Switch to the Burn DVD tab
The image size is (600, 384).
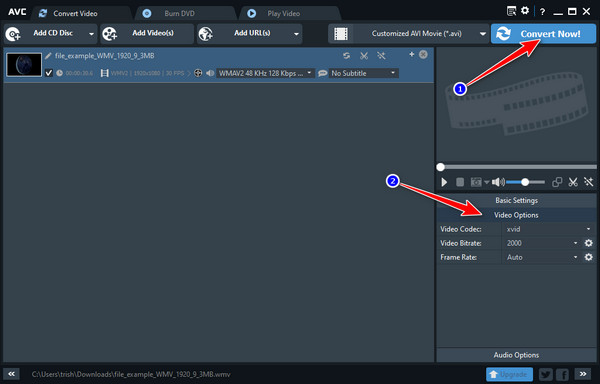(x=180, y=13)
